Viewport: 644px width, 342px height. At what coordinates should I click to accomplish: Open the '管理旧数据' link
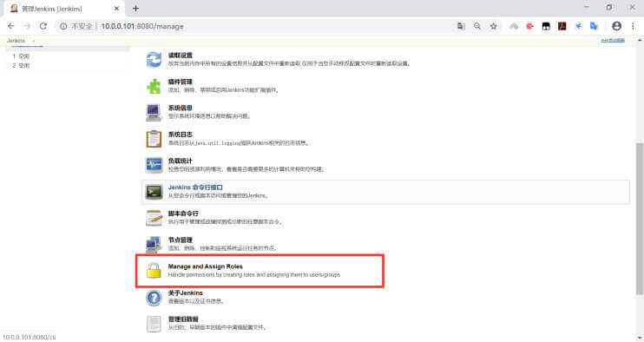[183, 319]
